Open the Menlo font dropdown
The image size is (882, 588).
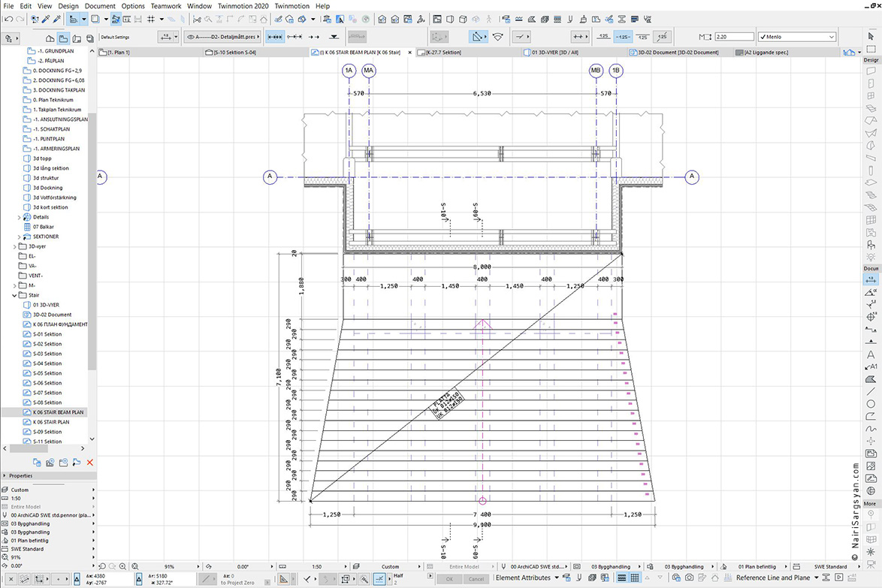click(796, 37)
